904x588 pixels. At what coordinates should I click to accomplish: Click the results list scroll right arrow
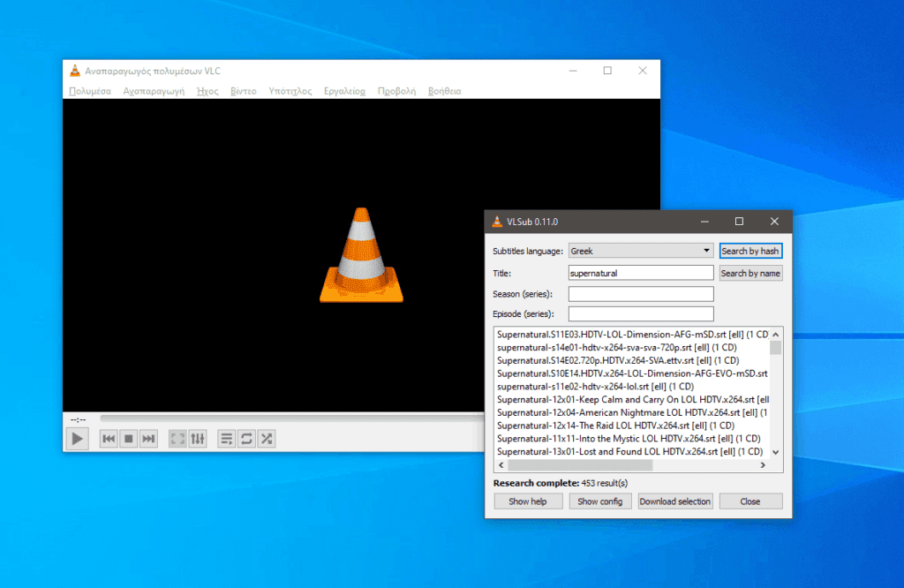pos(763,464)
